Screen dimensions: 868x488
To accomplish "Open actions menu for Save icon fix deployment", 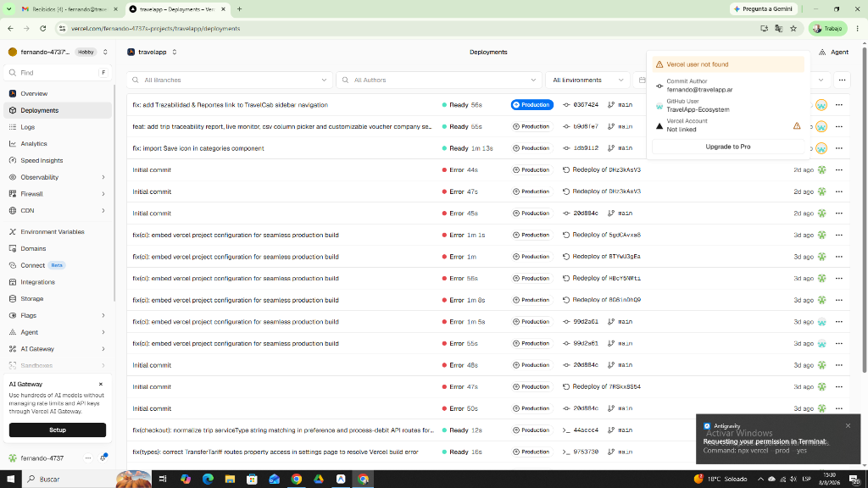I will tap(839, 148).
